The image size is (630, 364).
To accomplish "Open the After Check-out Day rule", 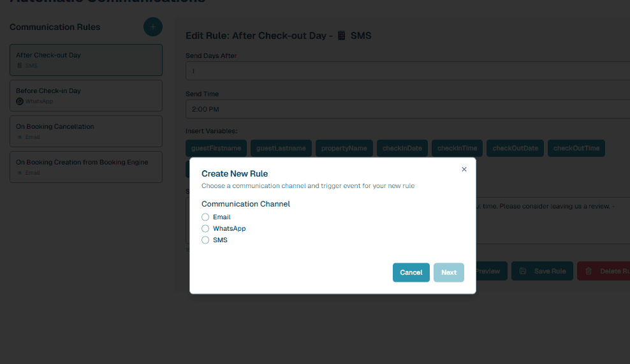I will [x=85, y=60].
